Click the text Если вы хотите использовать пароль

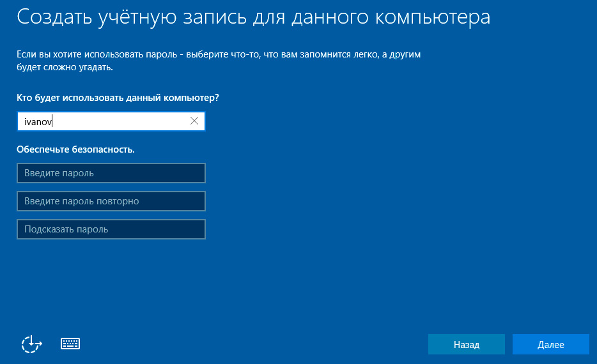coord(97,54)
